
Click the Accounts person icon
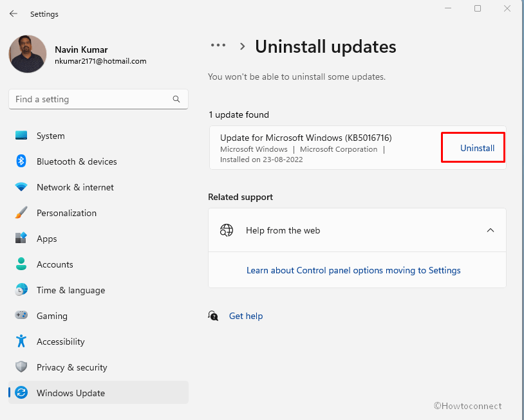21,264
